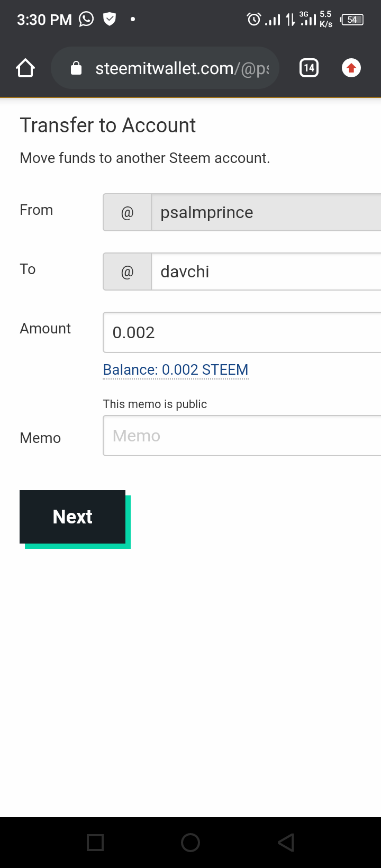Viewport: 381px width, 868px height.
Task: Tap the Android back navigation button
Action: (286, 842)
